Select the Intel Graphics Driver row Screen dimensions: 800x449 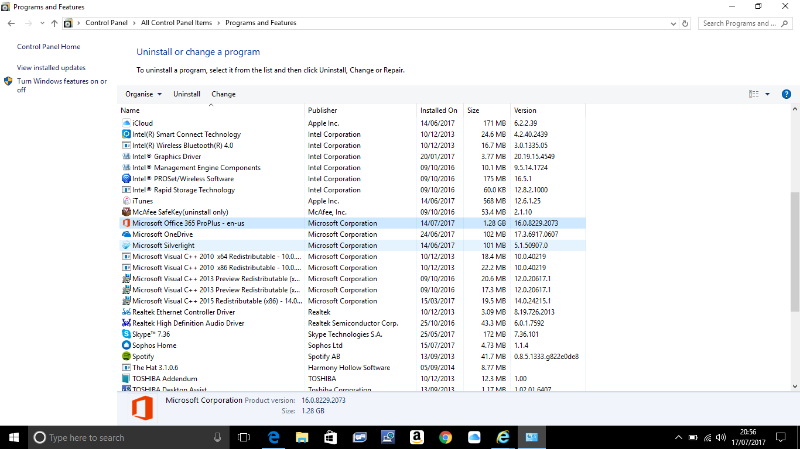coord(352,157)
